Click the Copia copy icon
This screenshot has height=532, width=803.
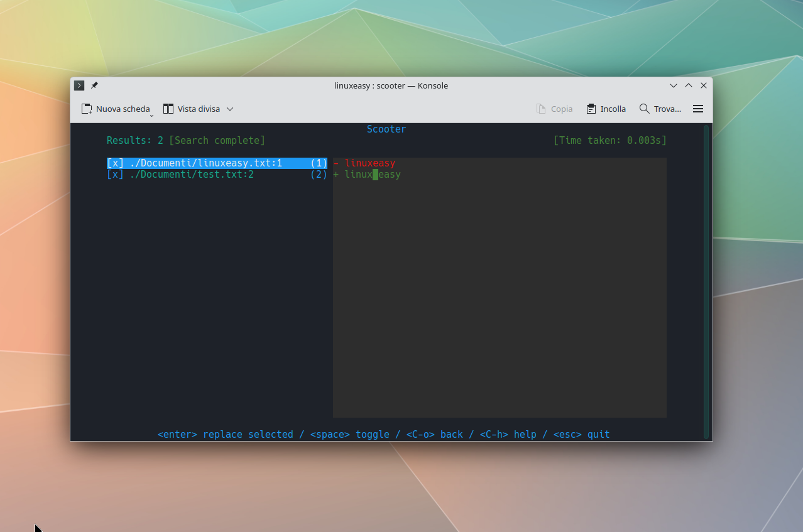click(x=541, y=109)
